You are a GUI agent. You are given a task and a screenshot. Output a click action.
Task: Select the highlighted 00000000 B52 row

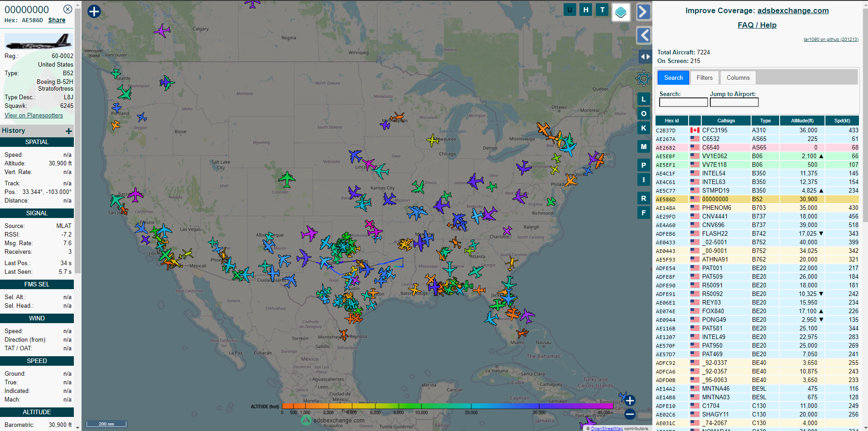point(757,199)
